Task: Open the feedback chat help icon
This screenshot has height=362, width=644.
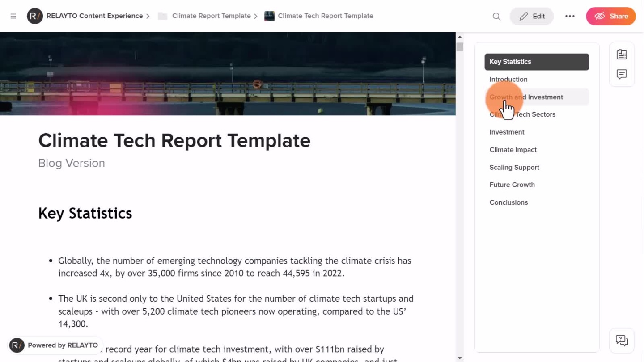Action: click(622, 341)
